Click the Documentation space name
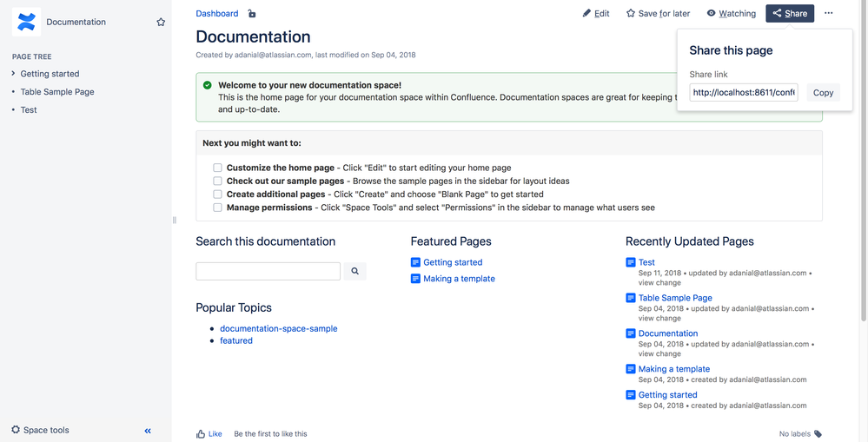The image size is (868, 442). click(x=76, y=22)
